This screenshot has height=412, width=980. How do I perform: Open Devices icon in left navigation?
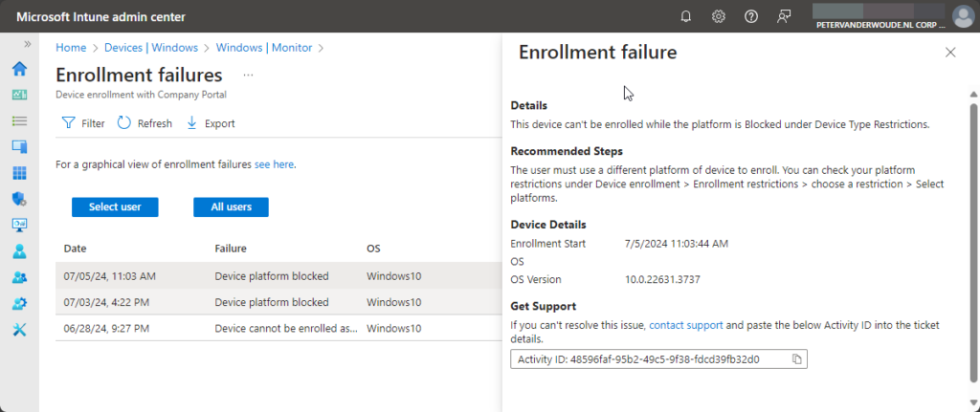coord(19,147)
